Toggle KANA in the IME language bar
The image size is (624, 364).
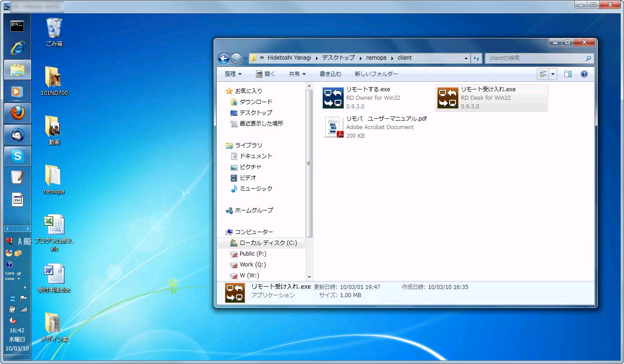pyautogui.click(x=10, y=279)
